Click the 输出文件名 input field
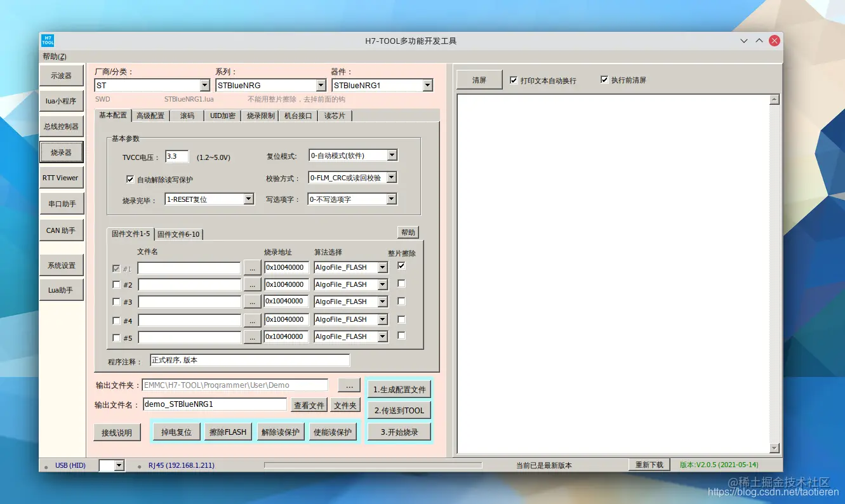Screen dimensions: 845x504 click(215, 404)
